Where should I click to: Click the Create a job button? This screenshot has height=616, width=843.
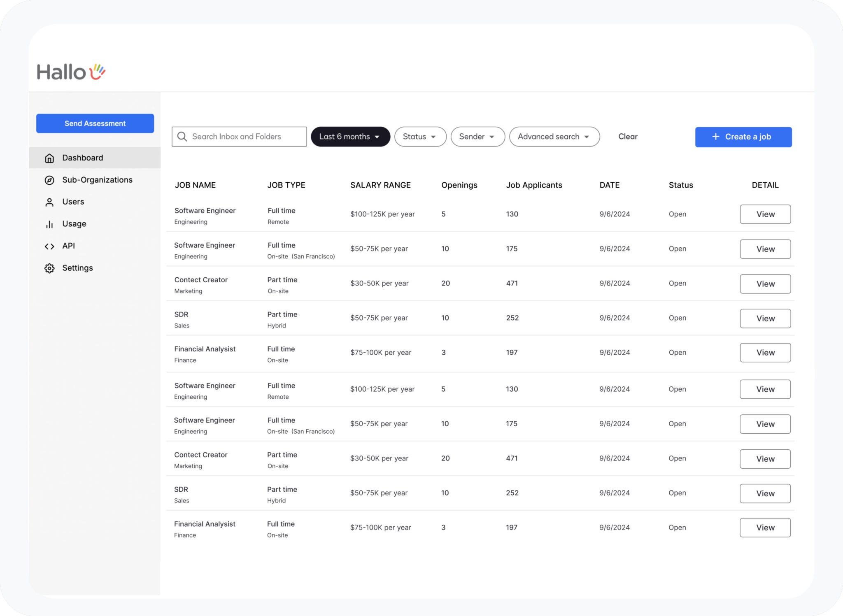click(x=743, y=136)
